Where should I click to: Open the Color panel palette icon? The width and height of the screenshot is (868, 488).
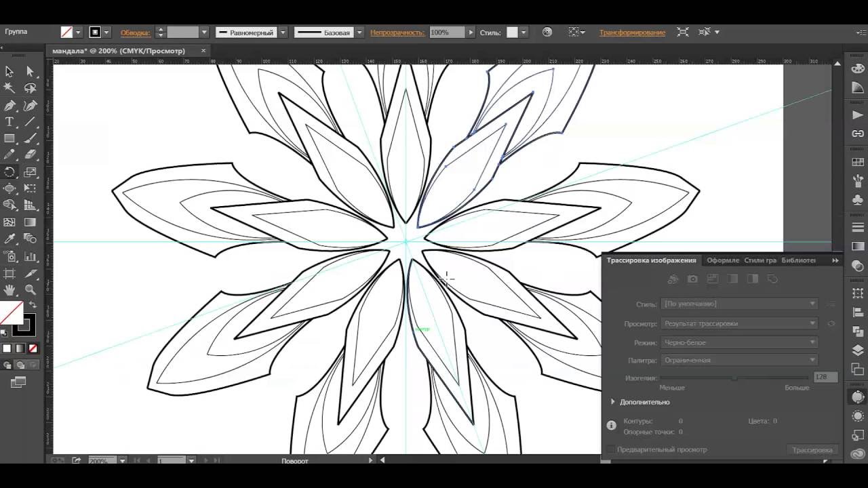(858, 69)
